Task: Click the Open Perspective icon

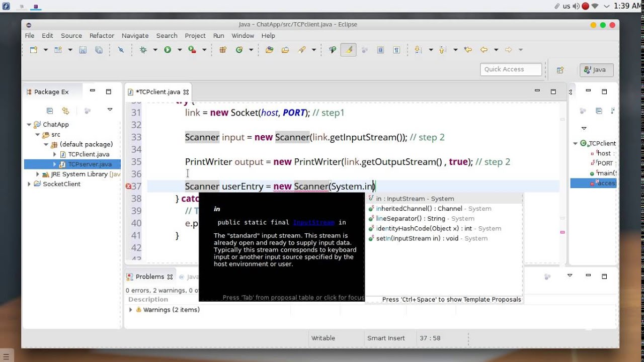Action: [560, 70]
